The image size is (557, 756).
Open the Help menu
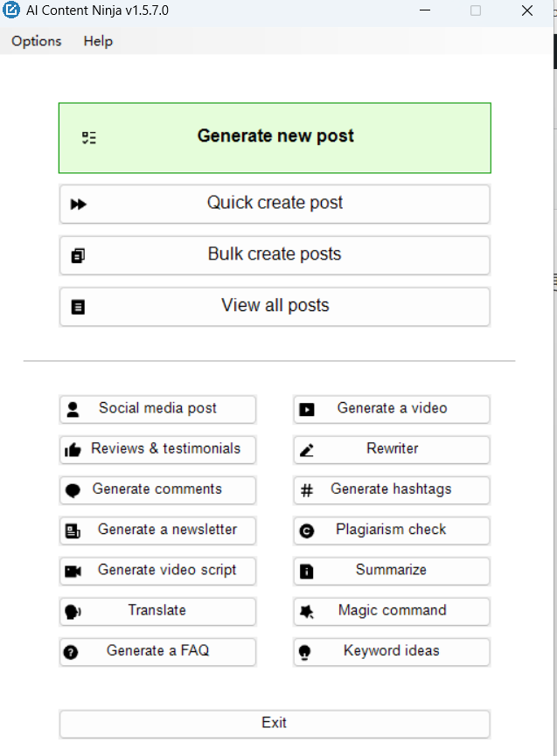tap(98, 41)
